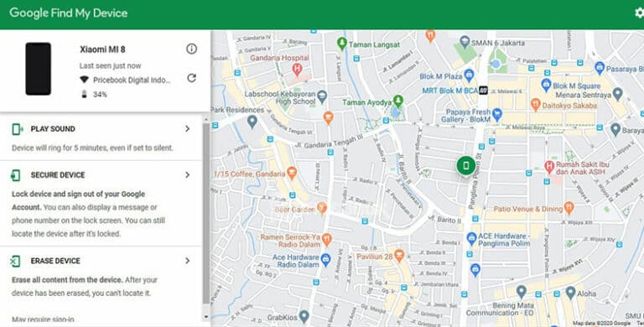Click the green device location marker

[465, 165]
